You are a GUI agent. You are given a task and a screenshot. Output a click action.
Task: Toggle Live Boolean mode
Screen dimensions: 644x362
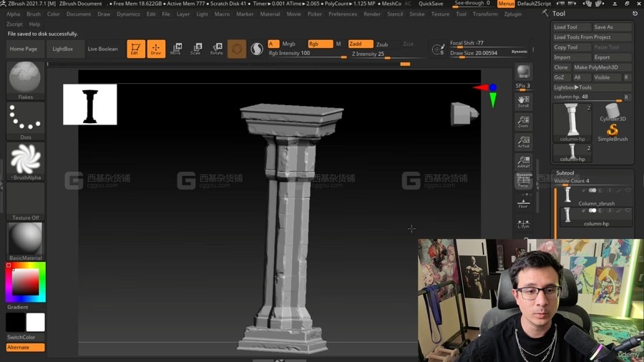tap(102, 49)
